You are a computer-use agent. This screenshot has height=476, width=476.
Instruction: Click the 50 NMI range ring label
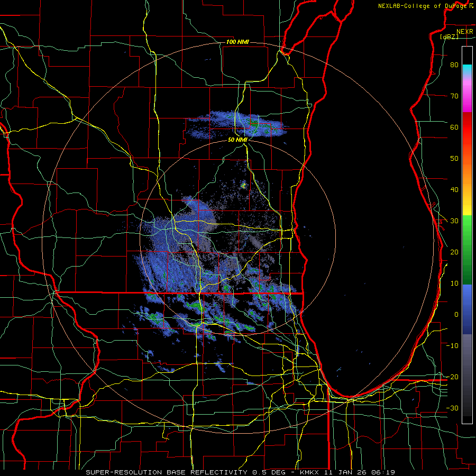(x=237, y=140)
